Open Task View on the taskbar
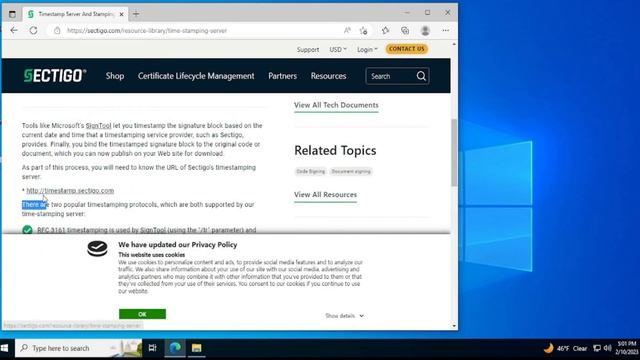This screenshot has width=640, height=360. (152, 348)
